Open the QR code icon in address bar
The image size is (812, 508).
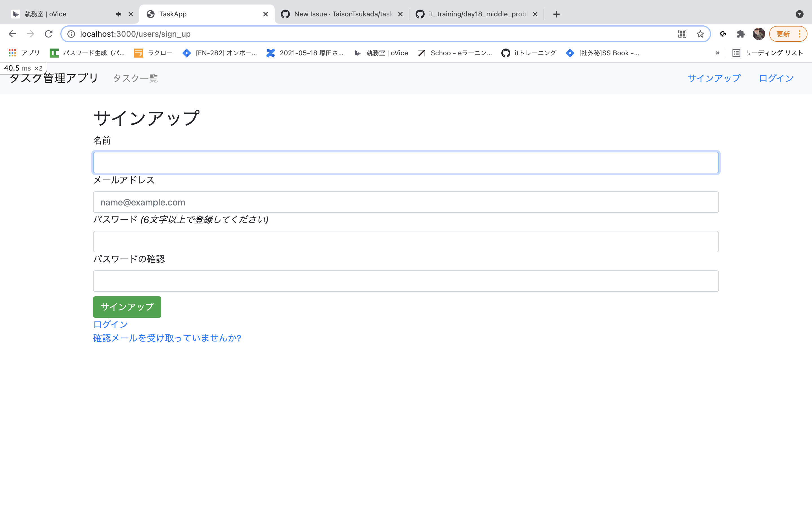(x=682, y=34)
